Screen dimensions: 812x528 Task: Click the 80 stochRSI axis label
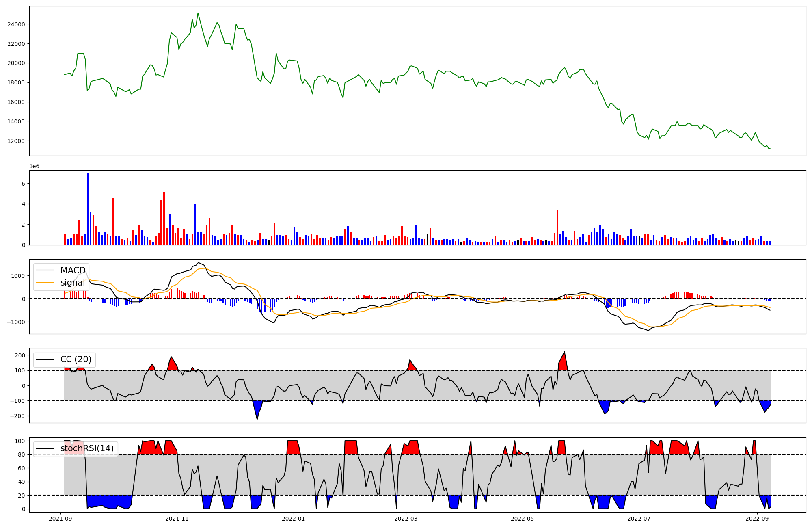tap(22, 454)
